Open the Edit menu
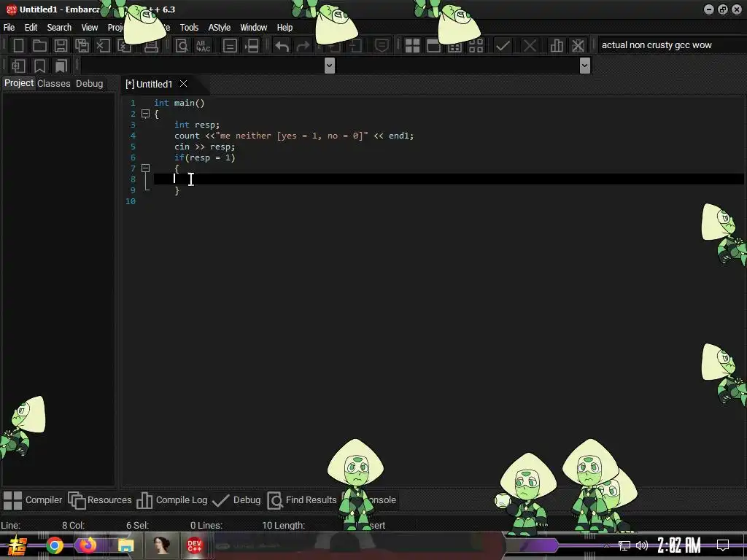The height and width of the screenshot is (560, 747). coord(31,28)
